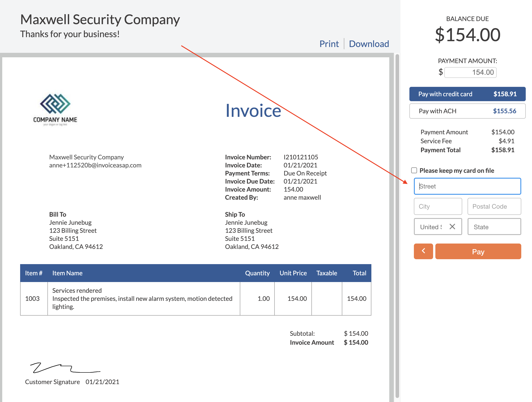Click the Item Name column header
The height and width of the screenshot is (402, 532).
pos(67,273)
